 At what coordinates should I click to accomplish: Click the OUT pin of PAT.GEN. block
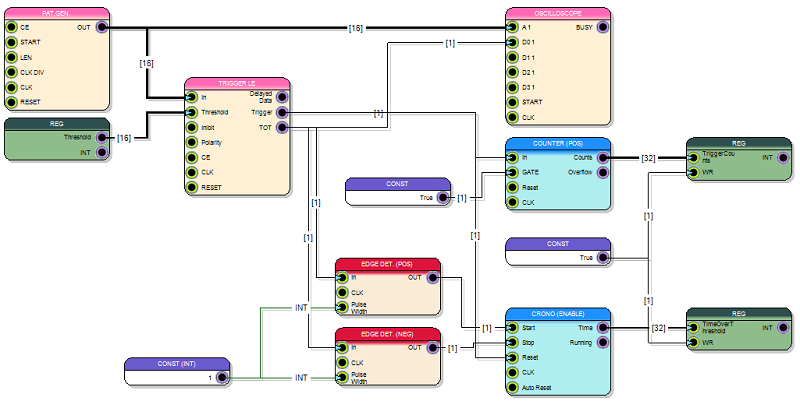102,28
